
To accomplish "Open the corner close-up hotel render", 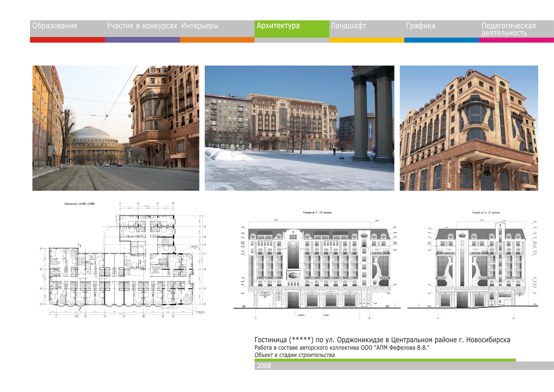I will (x=469, y=128).
